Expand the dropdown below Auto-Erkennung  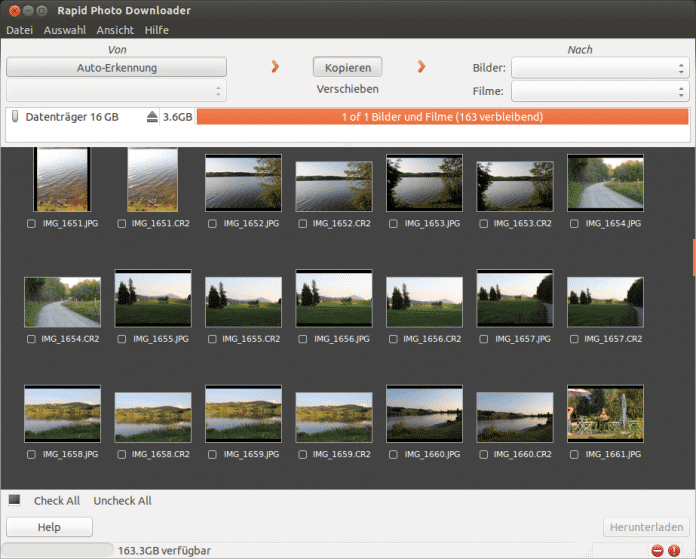[116, 91]
